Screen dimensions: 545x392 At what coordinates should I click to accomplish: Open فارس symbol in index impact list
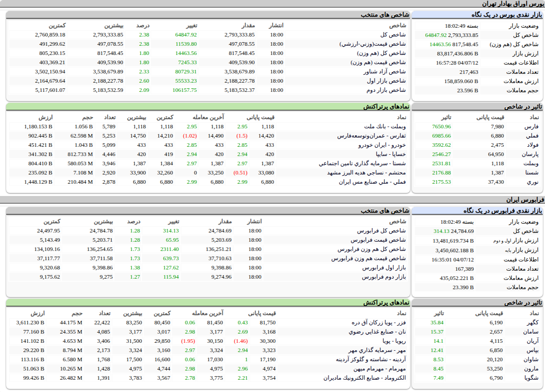tap(532, 127)
